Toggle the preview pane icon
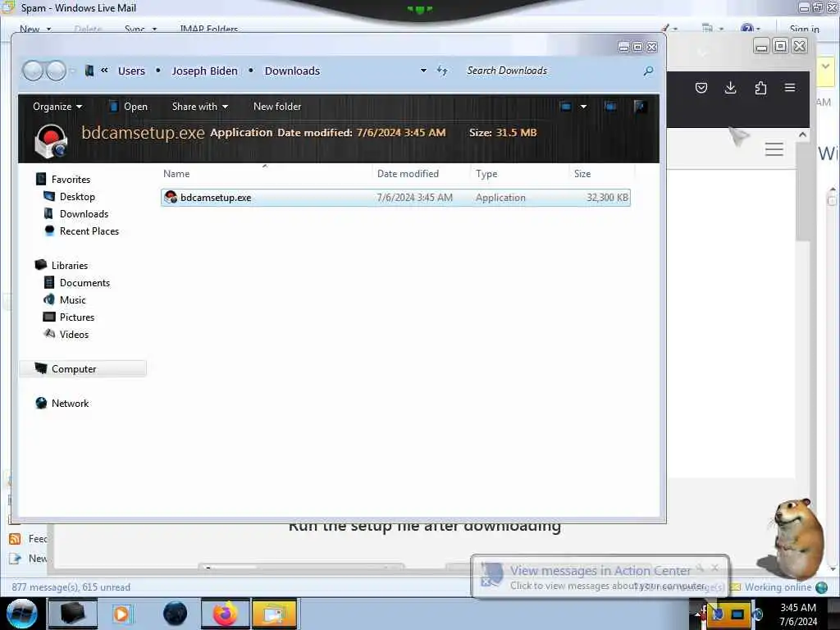This screenshot has height=630, width=840. (610, 106)
